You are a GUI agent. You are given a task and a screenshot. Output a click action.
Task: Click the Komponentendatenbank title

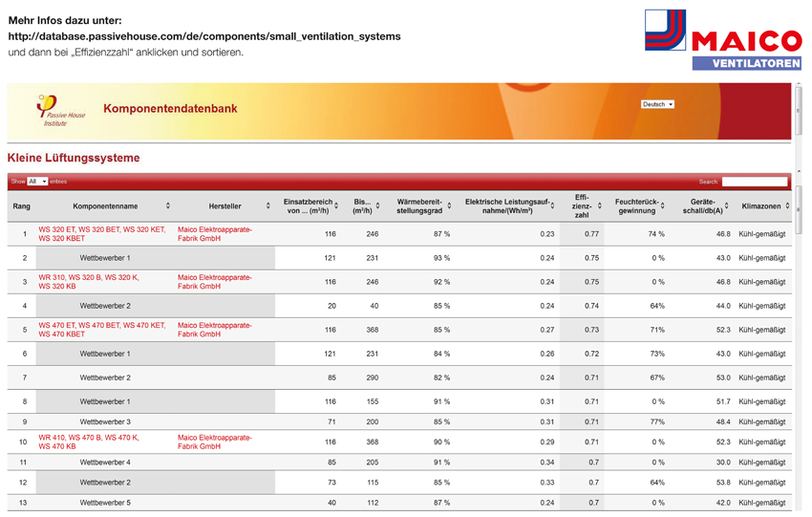(170, 108)
